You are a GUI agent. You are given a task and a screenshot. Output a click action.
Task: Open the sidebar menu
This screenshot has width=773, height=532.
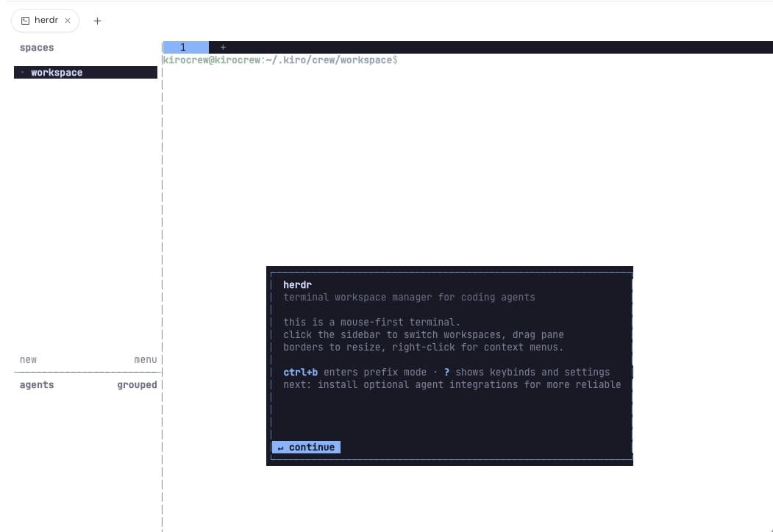tap(146, 359)
